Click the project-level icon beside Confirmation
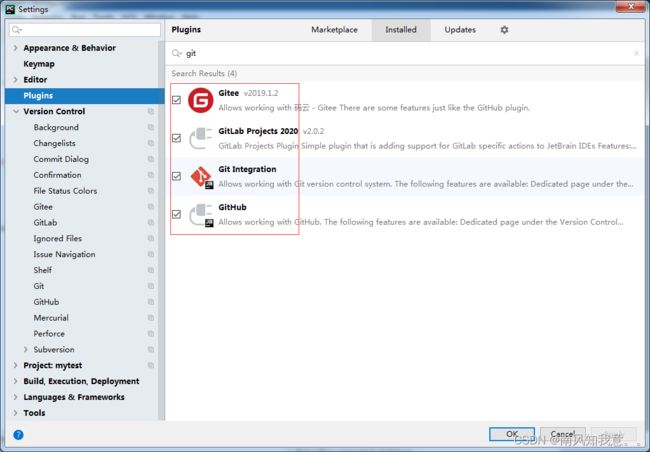Screen dimensions: 650x452 click(x=151, y=175)
